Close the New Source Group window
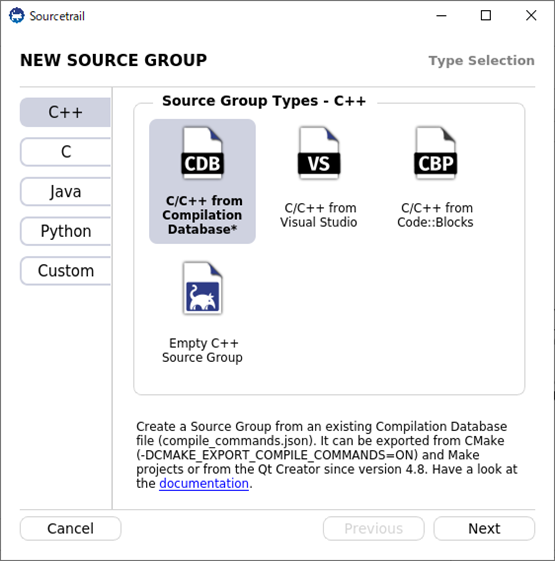555x561 pixels. point(531,16)
